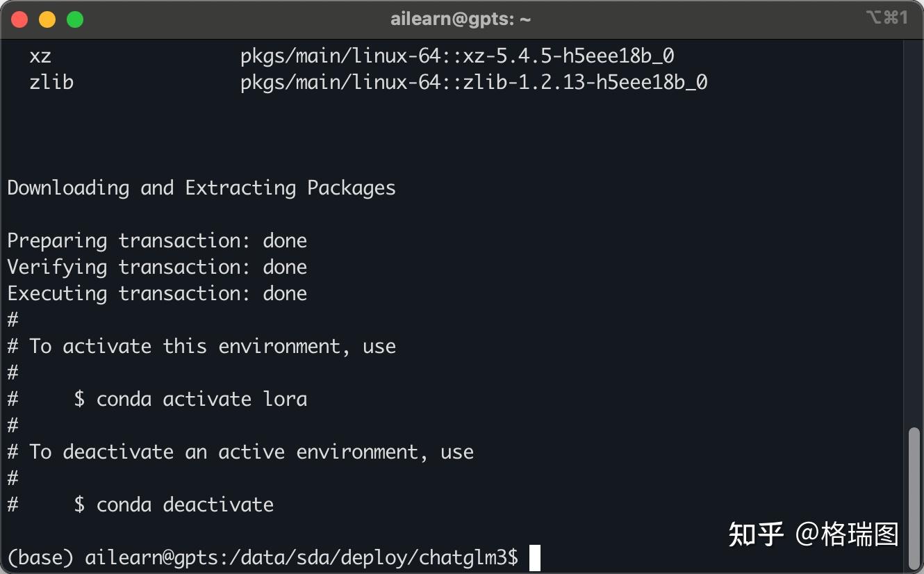Viewport: 924px width, 574px height.
Task: Click the 知乎 @格瑞图 watermark text
Action: [x=814, y=534]
